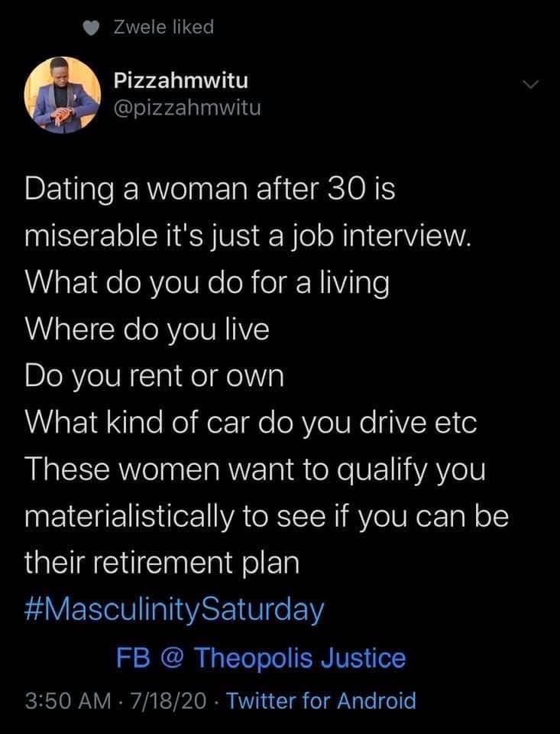Click the @pizzahmwitu handle
Viewport: 560px width, 734px height.
click(187, 108)
